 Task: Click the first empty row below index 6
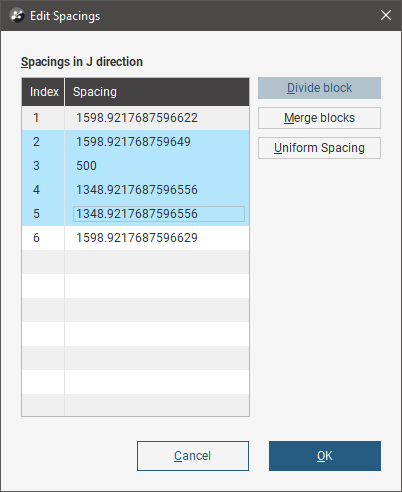[135, 262]
